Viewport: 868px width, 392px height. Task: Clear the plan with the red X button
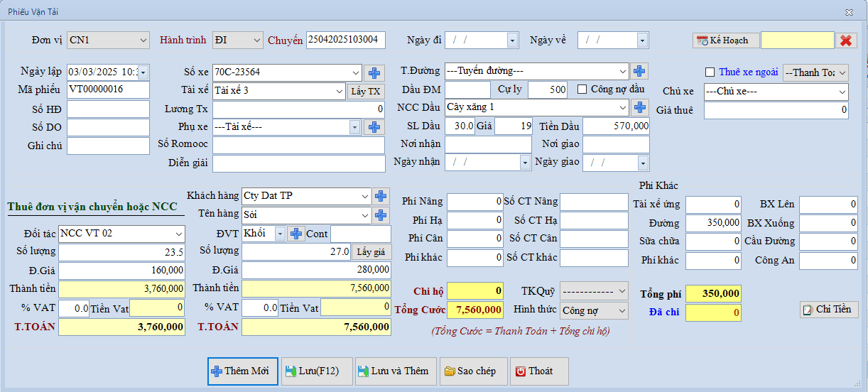(x=846, y=40)
